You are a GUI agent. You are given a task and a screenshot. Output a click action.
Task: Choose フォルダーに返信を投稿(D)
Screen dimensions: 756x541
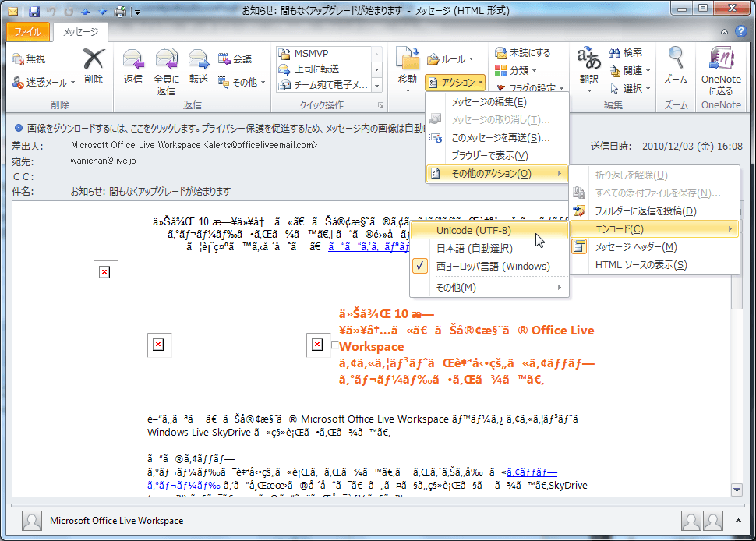[654, 210]
